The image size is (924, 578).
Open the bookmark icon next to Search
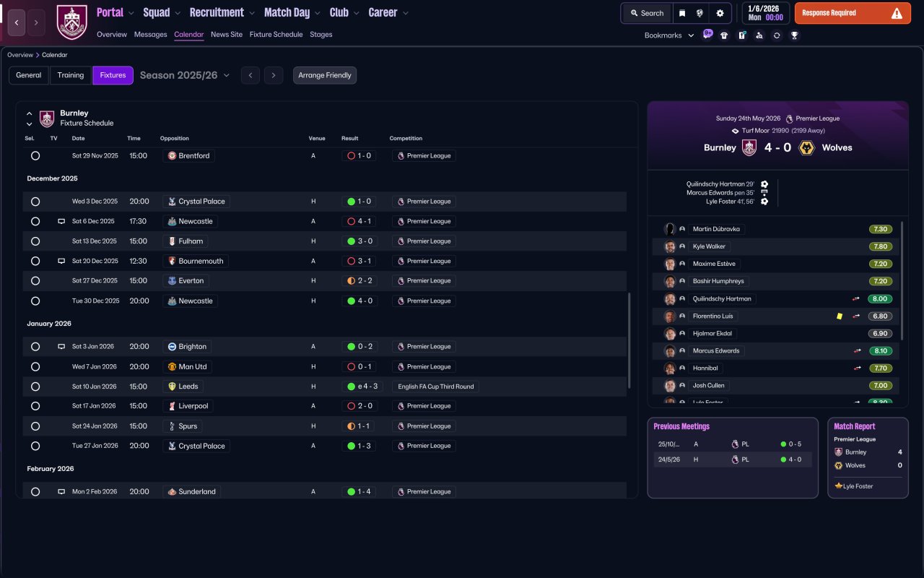point(682,13)
